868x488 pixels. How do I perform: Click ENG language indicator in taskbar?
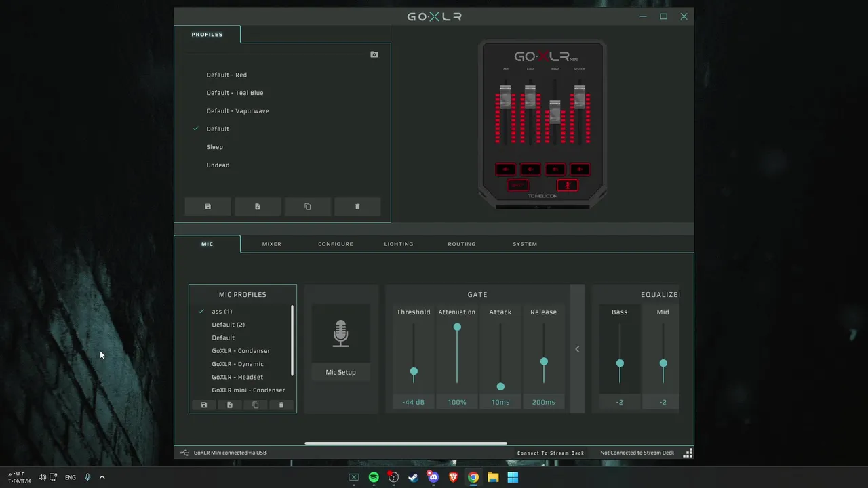click(71, 477)
